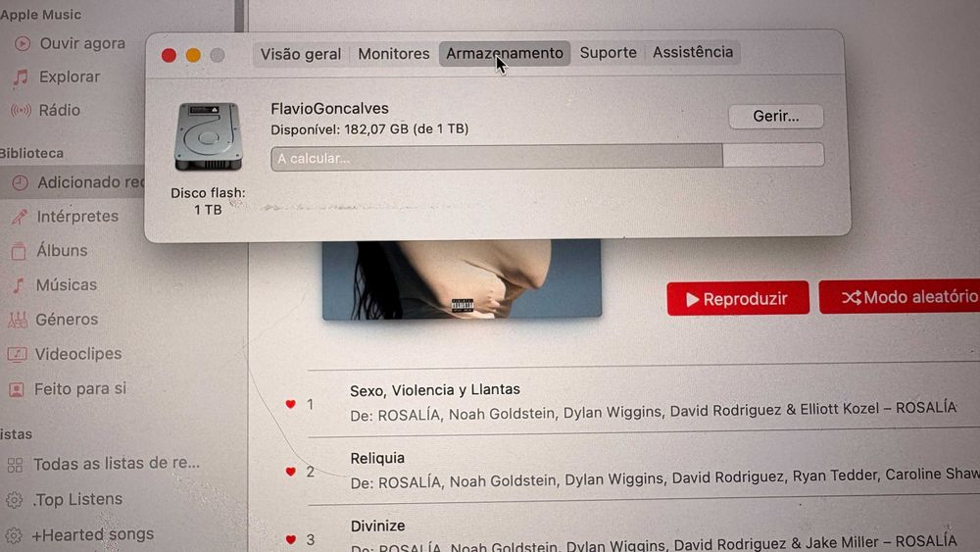Open the Suporte tab
980x552 pixels.
(x=609, y=53)
